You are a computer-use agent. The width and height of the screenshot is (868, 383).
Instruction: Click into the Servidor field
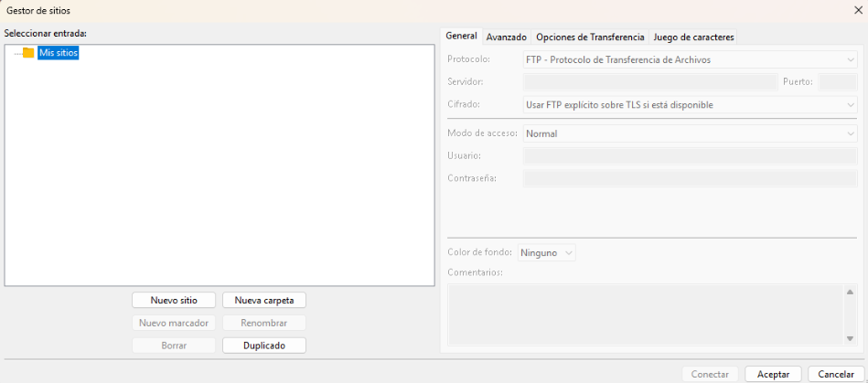pyautogui.click(x=649, y=82)
